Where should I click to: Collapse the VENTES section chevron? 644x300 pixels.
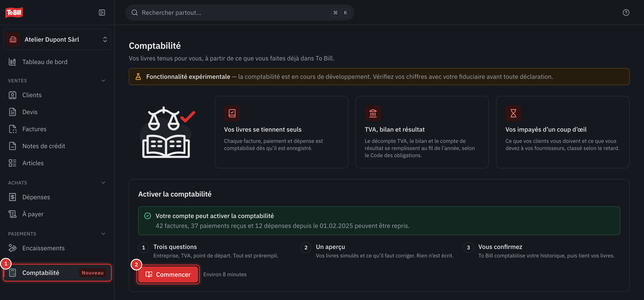click(103, 81)
